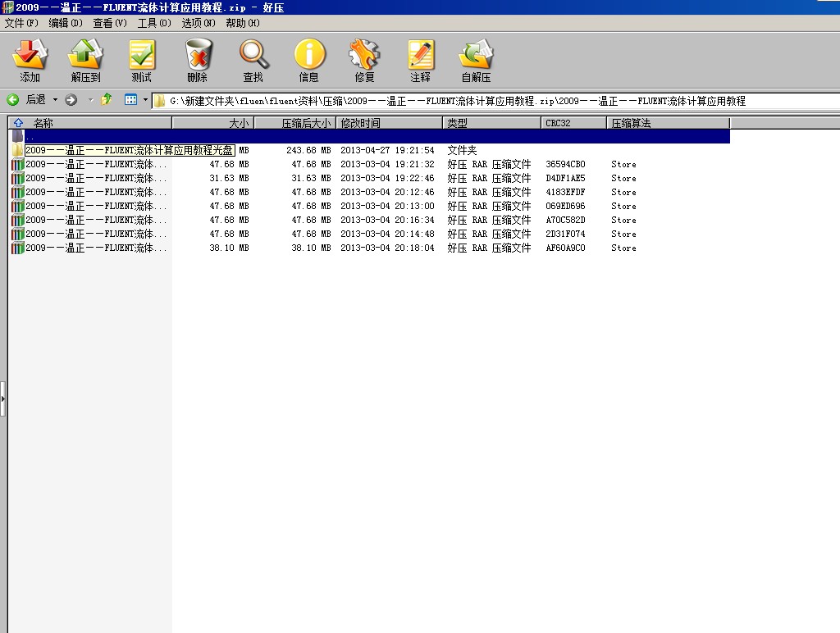Open the view mode dropdown arrow
The height and width of the screenshot is (633, 840).
point(145,100)
